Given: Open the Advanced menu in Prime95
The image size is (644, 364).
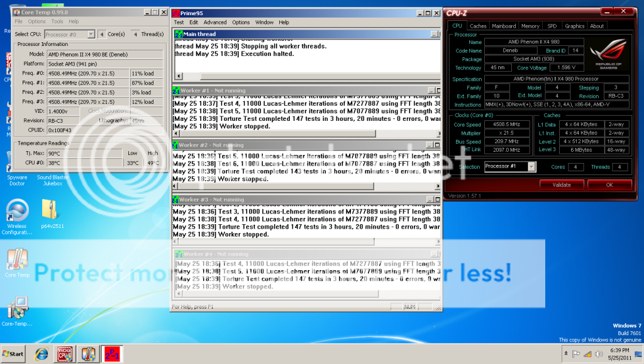Looking at the screenshot, I should tap(215, 22).
